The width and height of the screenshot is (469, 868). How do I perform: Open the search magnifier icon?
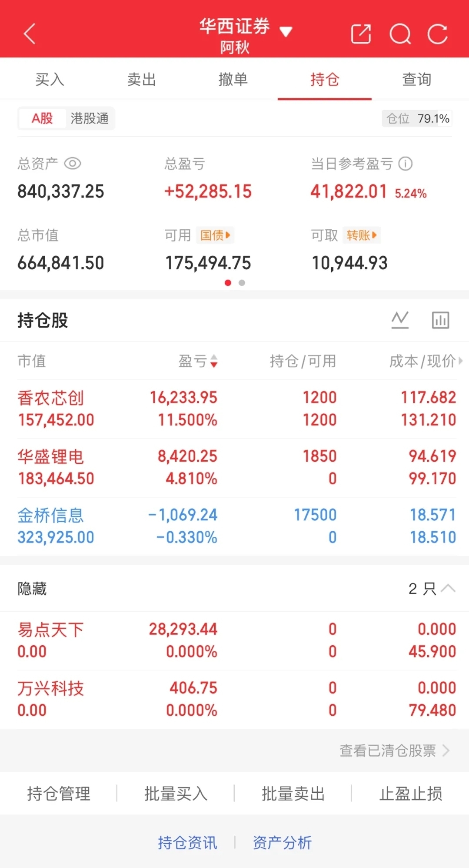[400, 34]
